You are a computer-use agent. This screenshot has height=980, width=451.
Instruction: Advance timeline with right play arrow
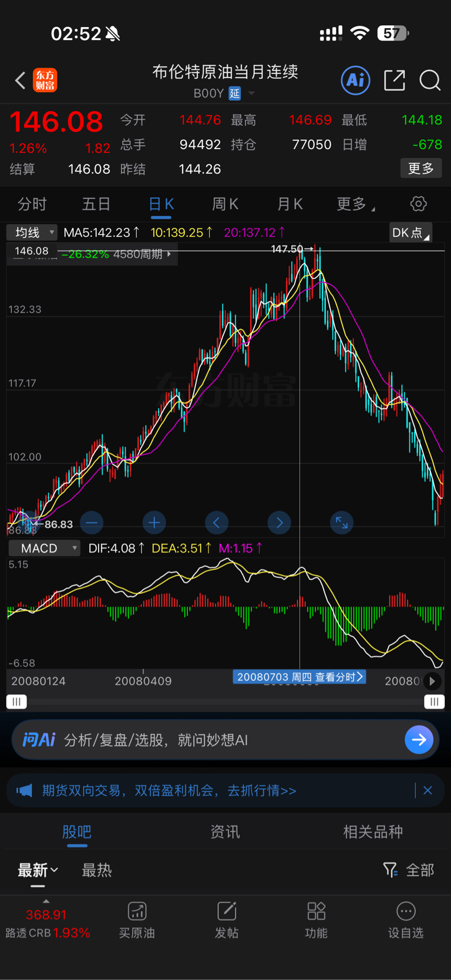[x=432, y=681]
